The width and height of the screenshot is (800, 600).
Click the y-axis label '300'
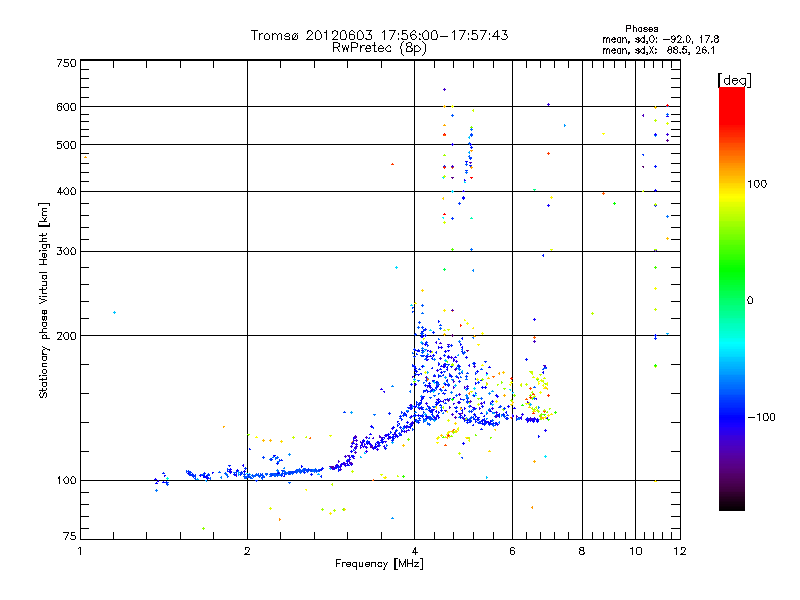67,251
